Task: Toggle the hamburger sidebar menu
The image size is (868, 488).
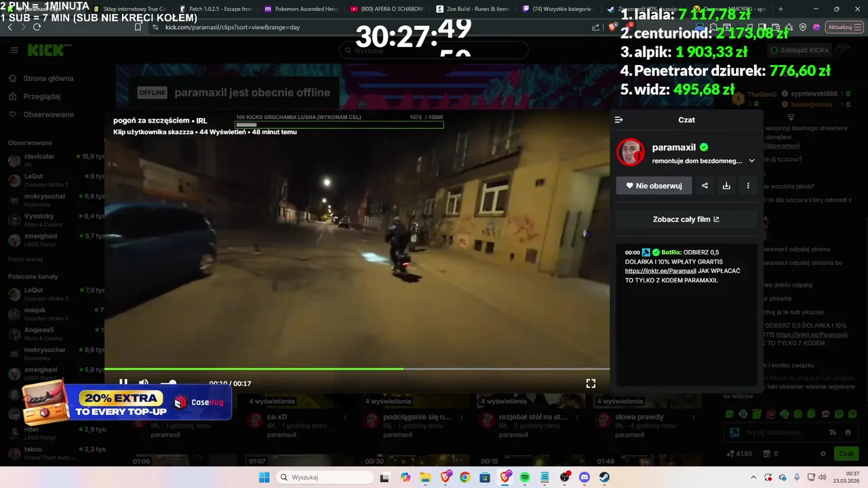Action: [14, 50]
